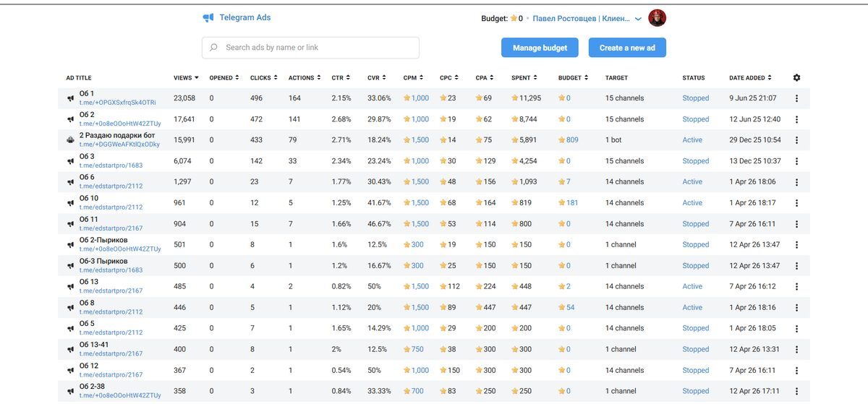
Task: Click Create a new ad button
Action: tap(627, 48)
